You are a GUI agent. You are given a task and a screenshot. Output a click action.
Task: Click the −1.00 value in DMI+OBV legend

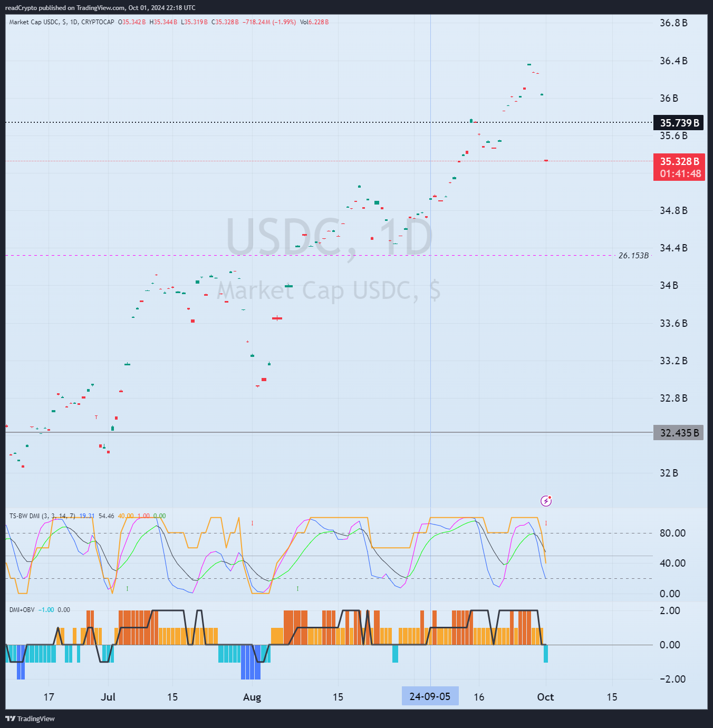pos(46,610)
